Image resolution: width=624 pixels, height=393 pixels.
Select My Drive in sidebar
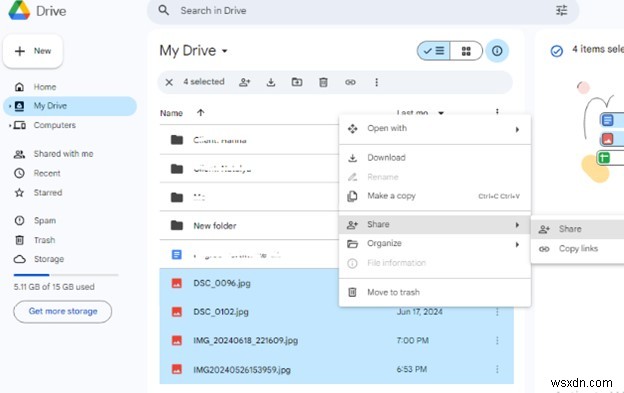click(x=70, y=106)
